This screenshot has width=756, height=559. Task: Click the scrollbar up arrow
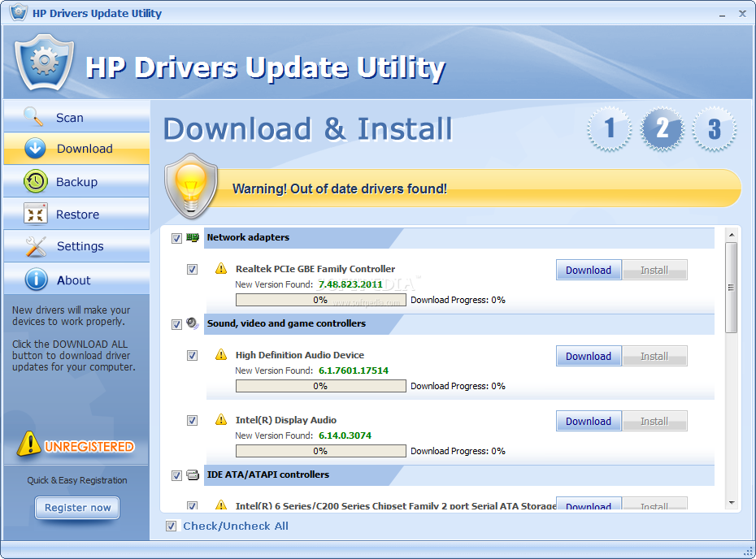(x=732, y=235)
